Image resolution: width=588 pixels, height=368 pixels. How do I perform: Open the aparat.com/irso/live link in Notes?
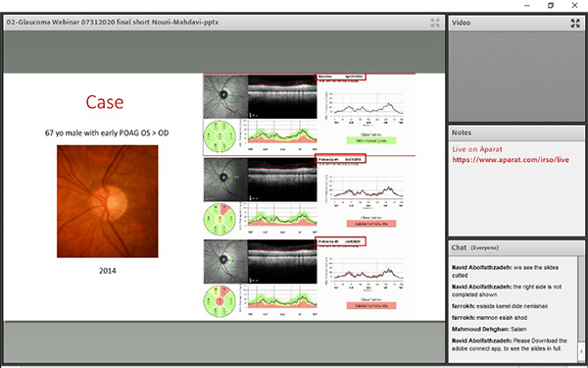tap(511, 160)
